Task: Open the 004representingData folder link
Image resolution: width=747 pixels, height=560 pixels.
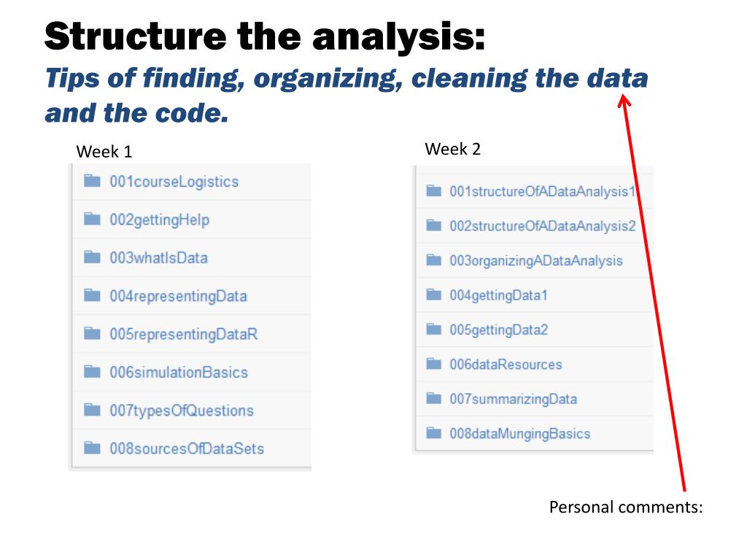Action: click(178, 296)
